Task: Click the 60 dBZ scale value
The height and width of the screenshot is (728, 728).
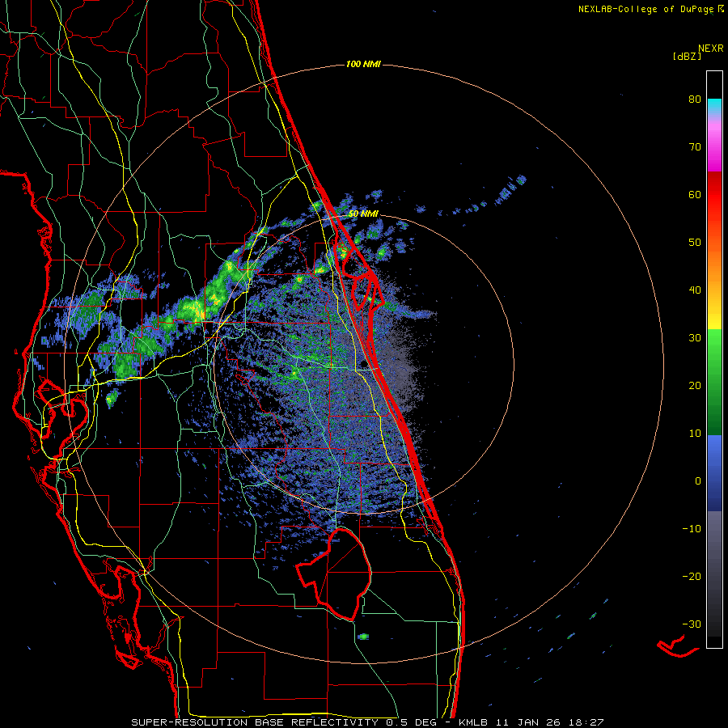Action: [x=695, y=195]
